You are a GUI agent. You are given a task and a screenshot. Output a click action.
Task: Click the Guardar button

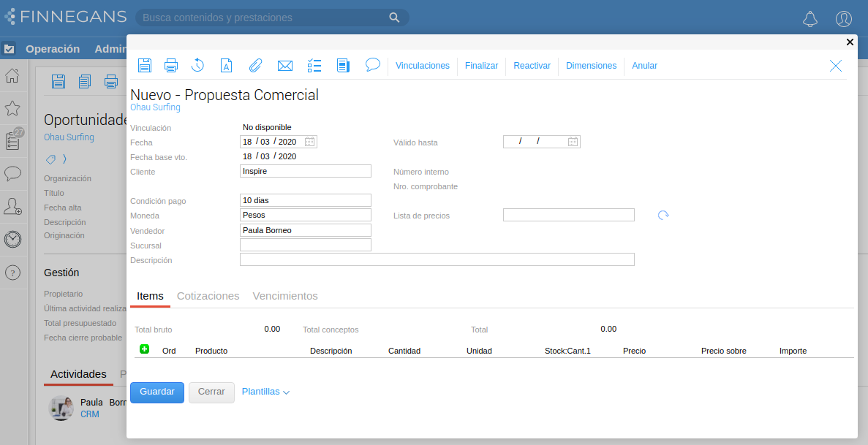pyautogui.click(x=157, y=392)
